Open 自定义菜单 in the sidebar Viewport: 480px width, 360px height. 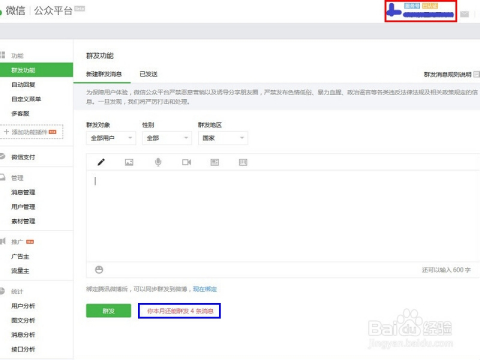click(26, 99)
